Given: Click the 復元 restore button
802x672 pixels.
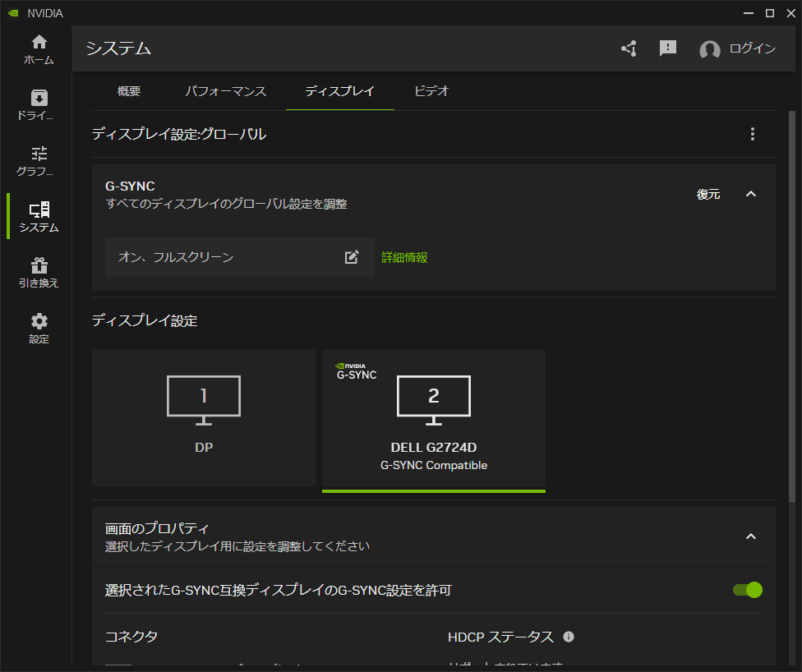Looking at the screenshot, I should pos(708,195).
